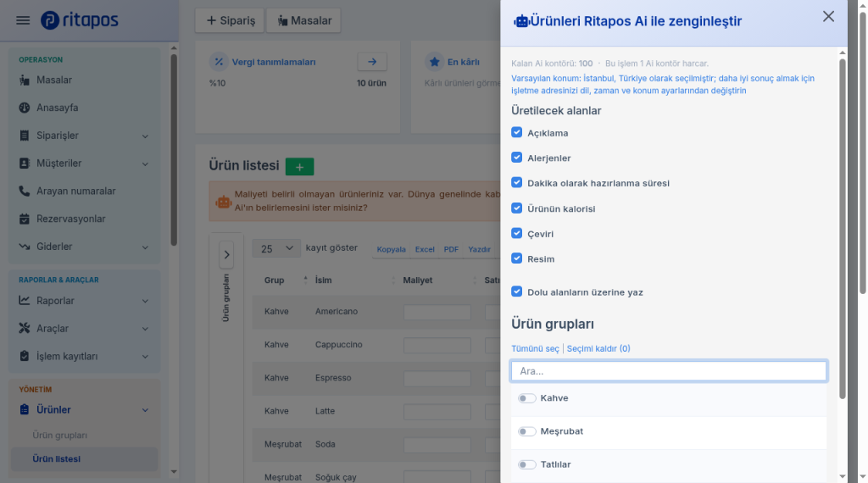The width and height of the screenshot is (868, 483).
Task: Uncheck the Alerjenler checkbox
Action: (516, 157)
